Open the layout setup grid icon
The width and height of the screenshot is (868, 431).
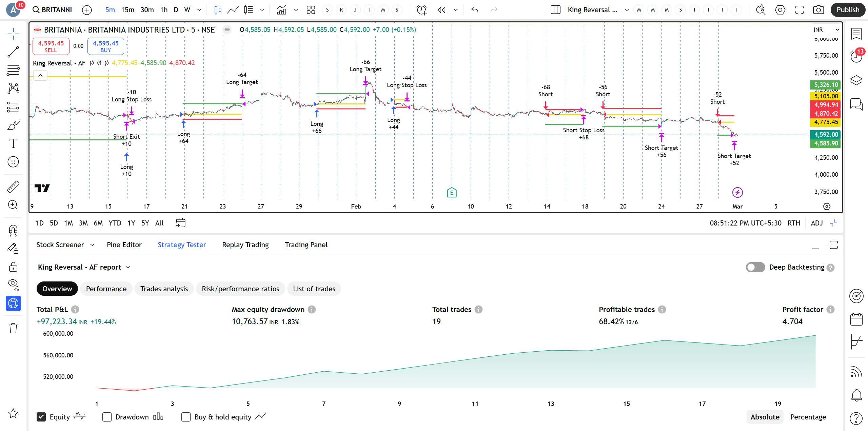click(x=311, y=10)
